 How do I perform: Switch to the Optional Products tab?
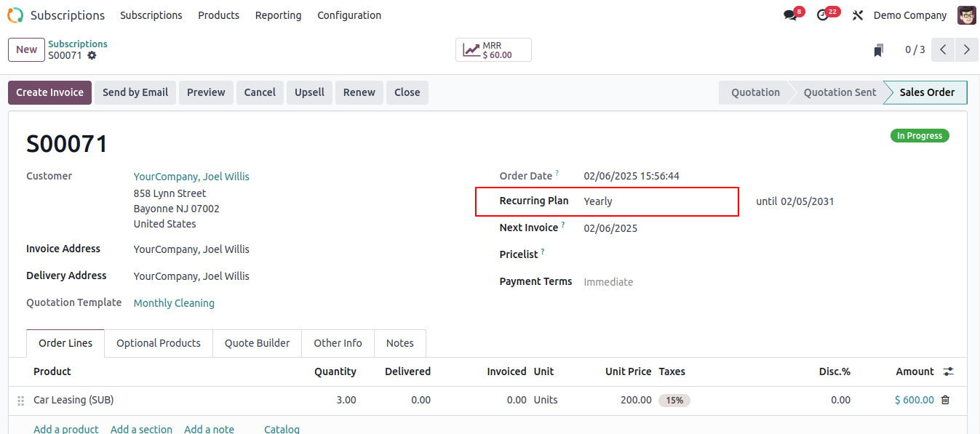point(159,343)
